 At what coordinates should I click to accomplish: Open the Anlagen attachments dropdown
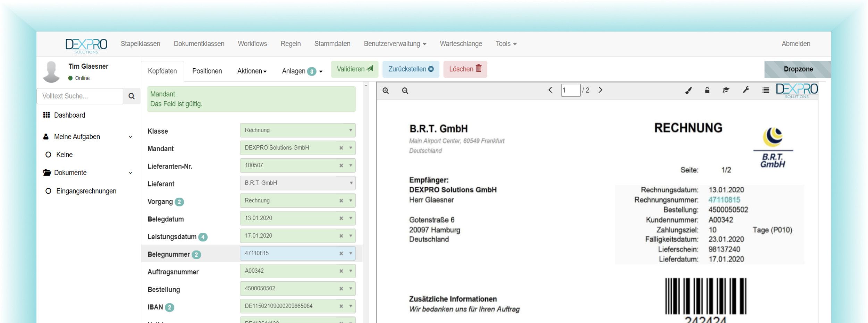tap(302, 71)
